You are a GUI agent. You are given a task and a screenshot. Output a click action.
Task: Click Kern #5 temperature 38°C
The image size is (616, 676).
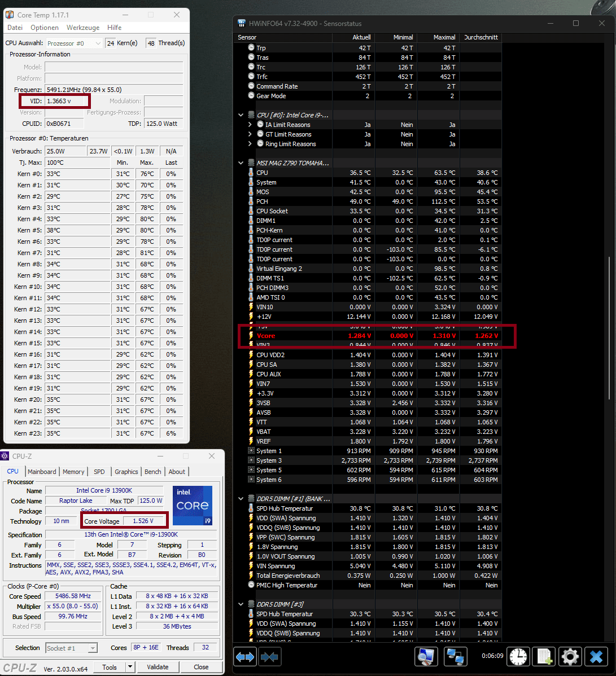[78, 230]
